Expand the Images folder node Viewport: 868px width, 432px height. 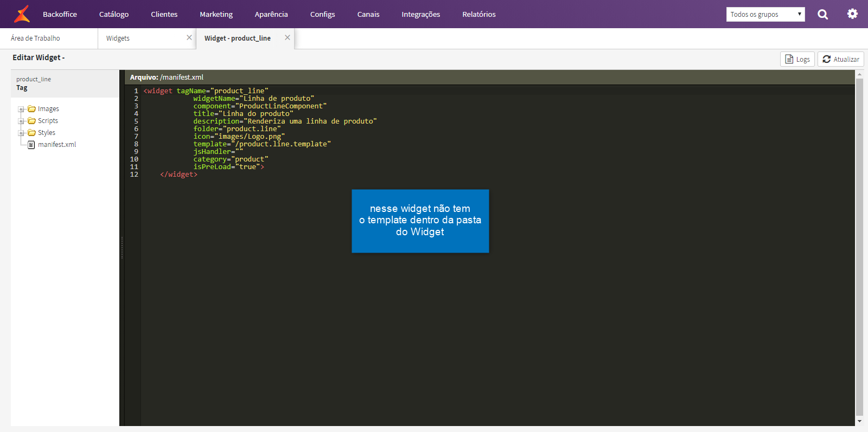pos(21,109)
